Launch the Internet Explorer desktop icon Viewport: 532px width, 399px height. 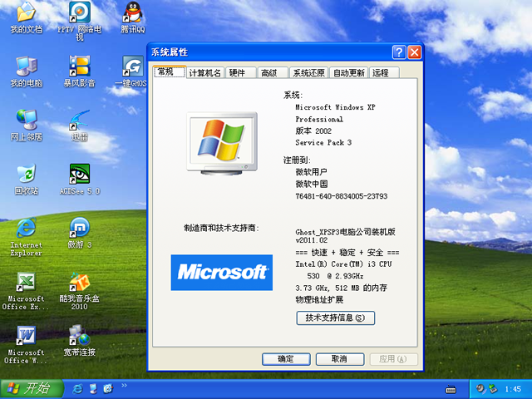coord(27,237)
